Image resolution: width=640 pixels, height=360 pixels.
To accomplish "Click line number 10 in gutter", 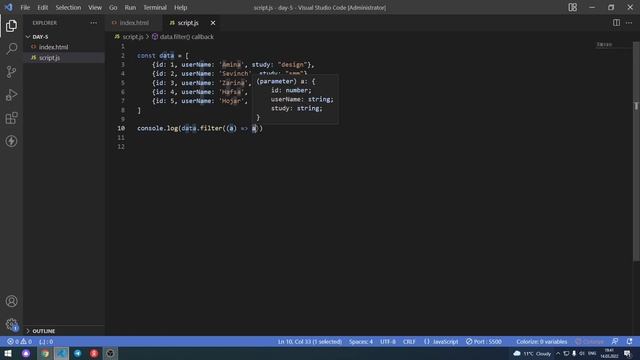I will 121,128.
